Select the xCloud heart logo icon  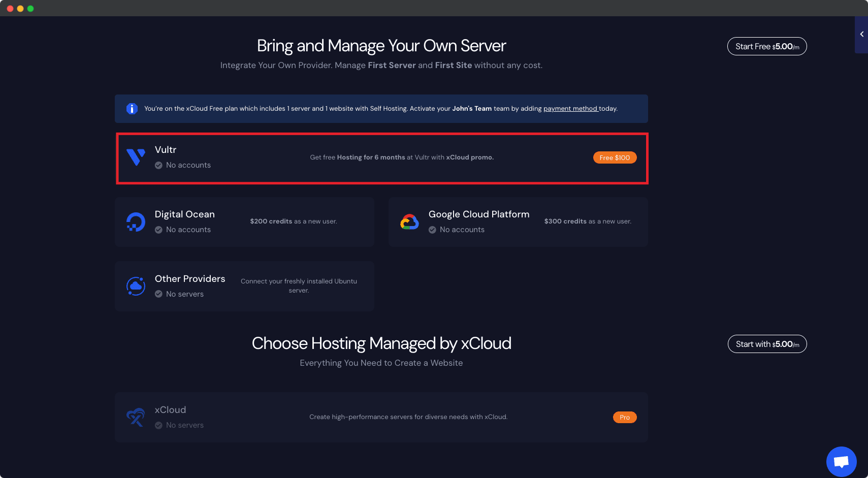pyautogui.click(x=136, y=417)
